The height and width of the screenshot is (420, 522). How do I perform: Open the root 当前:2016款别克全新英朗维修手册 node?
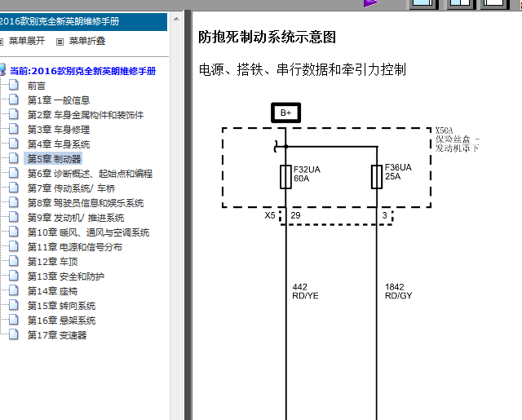tap(83, 71)
